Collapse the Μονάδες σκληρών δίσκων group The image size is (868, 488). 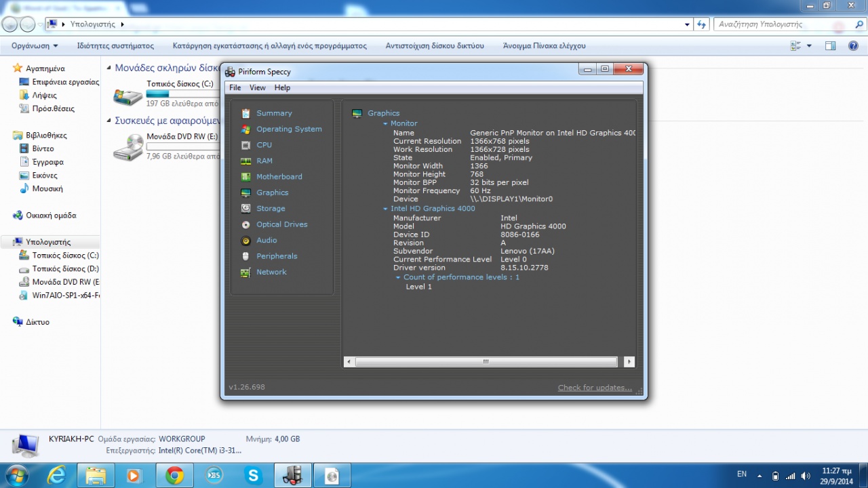[109, 68]
